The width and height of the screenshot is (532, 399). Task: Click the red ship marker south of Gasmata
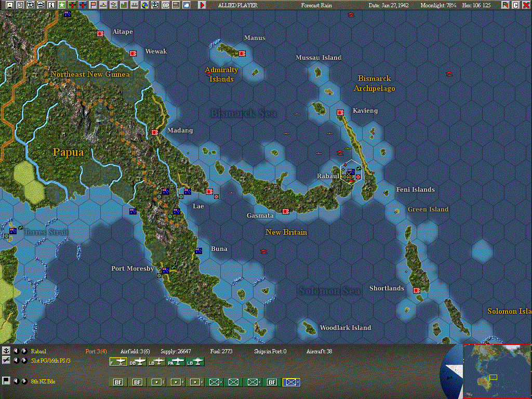(x=263, y=251)
